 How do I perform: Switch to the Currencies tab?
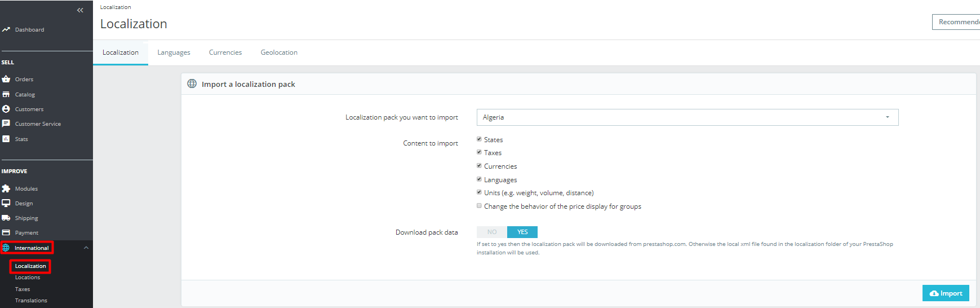(x=225, y=52)
